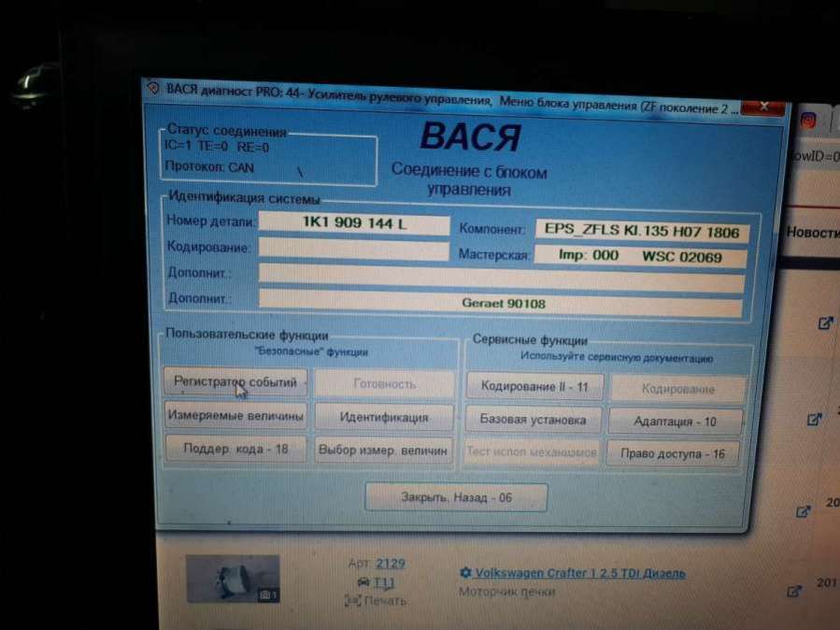Screen dimensions: 840x630
Task: Click the Дополнит. field showing Geraet 90108
Action: [501, 304]
